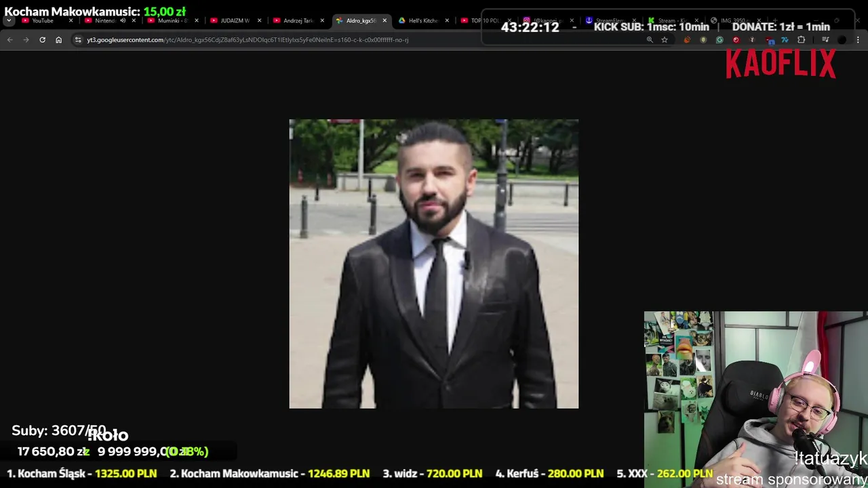
Task: Click the browser back arrow
Action: (9, 40)
